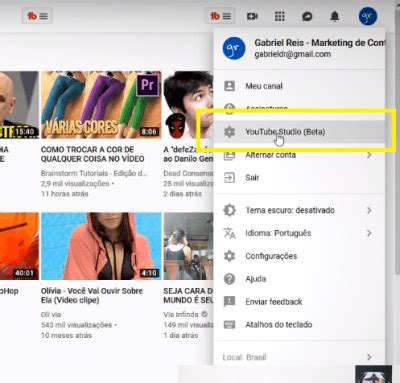Open Idioma: Português option
This screenshot has width=400, height=383.
(299, 233)
